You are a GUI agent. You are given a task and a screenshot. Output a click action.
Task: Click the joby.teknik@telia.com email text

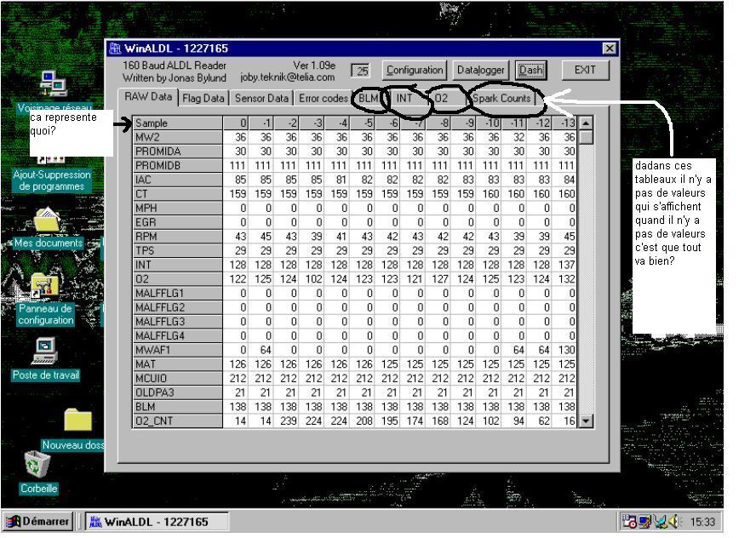point(288,77)
